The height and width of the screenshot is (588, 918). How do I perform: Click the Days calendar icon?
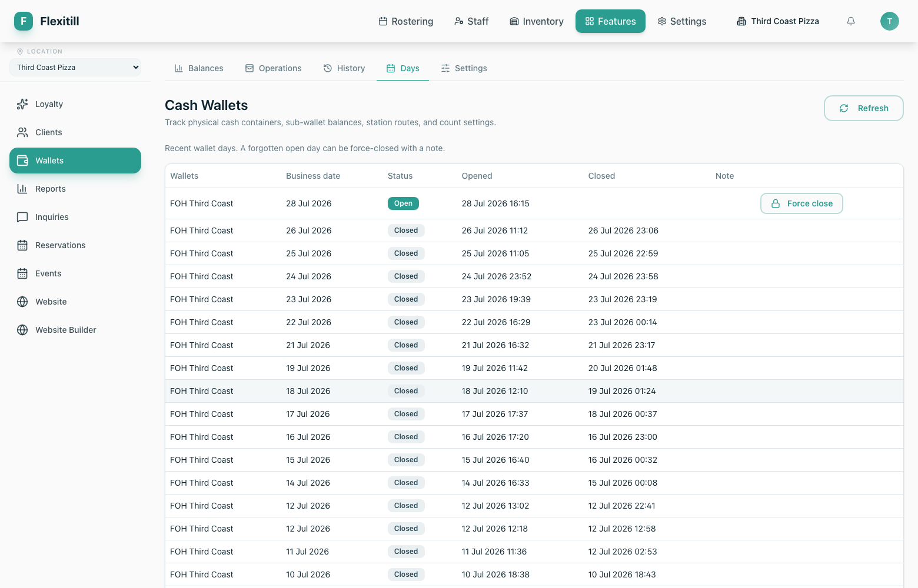click(391, 68)
